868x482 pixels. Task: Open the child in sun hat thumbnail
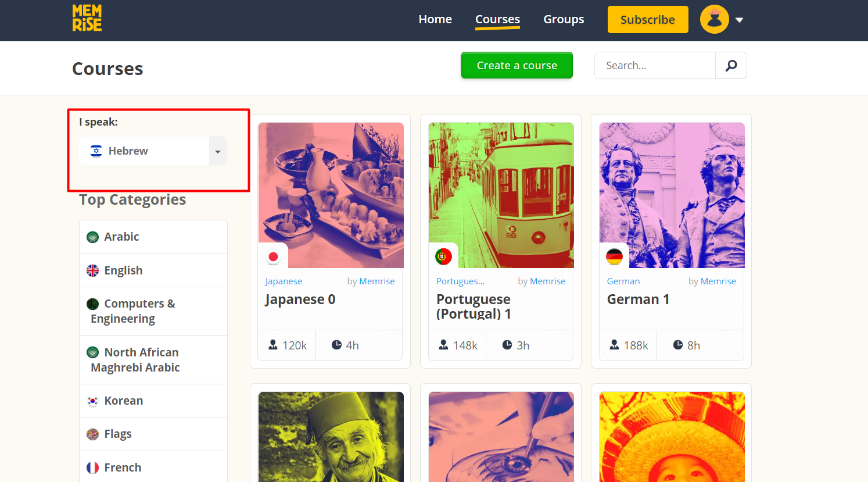tap(672, 437)
